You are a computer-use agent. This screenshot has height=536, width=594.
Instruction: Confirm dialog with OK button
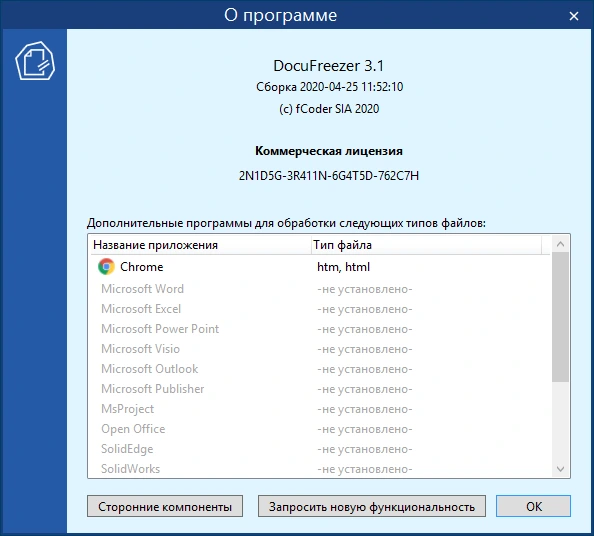pyautogui.click(x=533, y=506)
